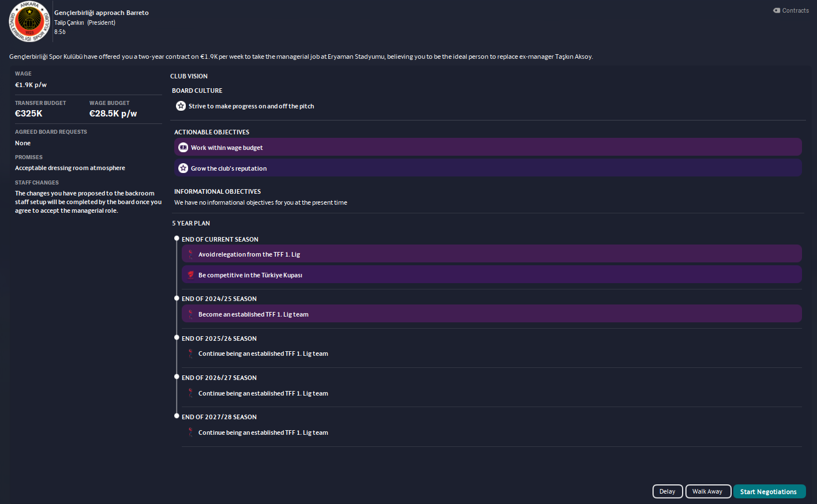Open the Contracts link
The width and height of the screenshot is (817, 504).
pyautogui.click(x=791, y=10)
